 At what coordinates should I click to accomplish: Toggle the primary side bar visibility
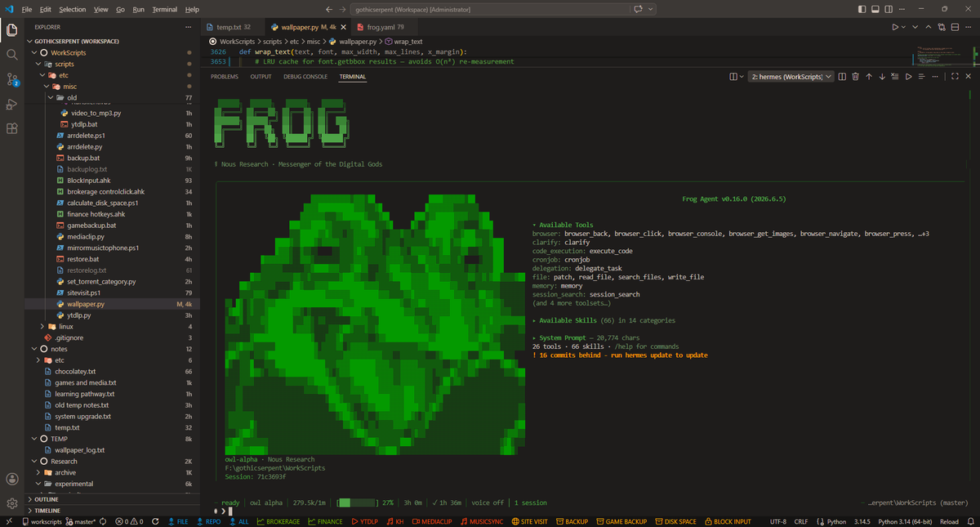coord(862,9)
